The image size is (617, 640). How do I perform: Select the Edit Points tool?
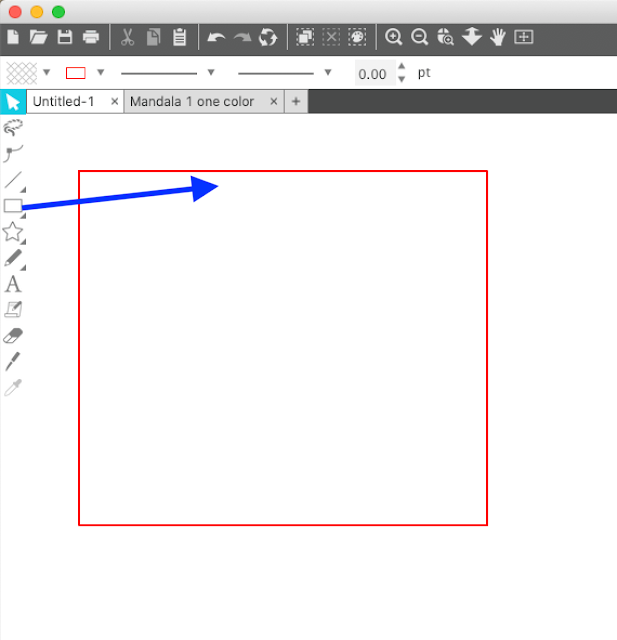point(13,127)
